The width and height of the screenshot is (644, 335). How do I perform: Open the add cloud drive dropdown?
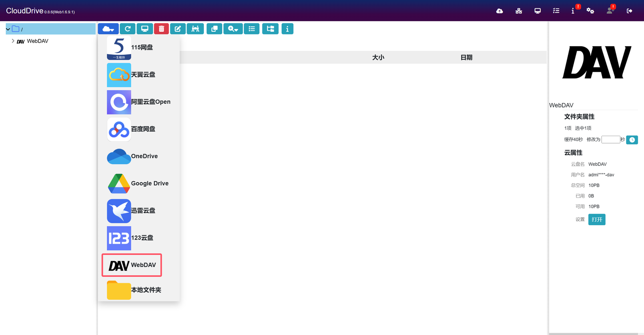coord(108,28)
